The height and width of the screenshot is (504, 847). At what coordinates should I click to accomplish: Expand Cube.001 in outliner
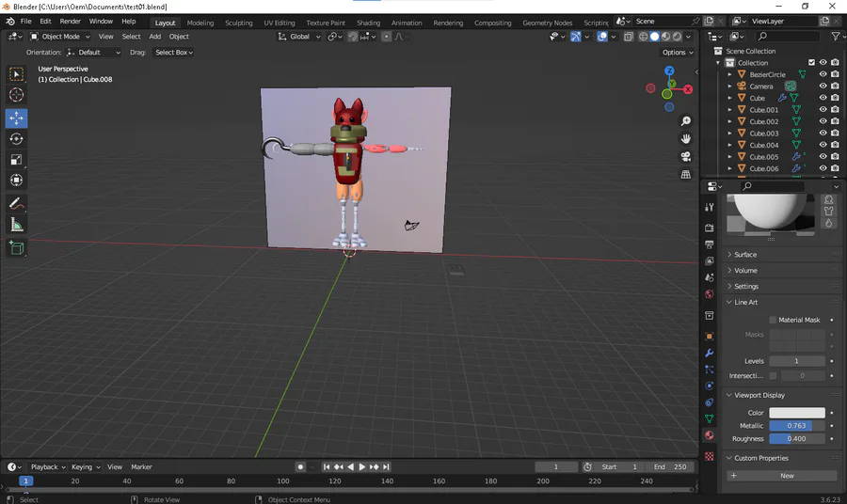[729, 110]
